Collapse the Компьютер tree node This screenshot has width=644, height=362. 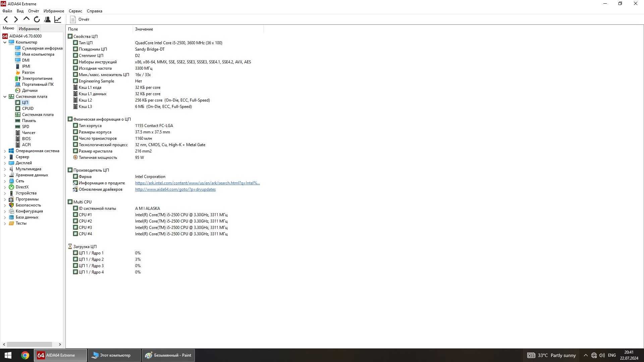pos(5,42)
